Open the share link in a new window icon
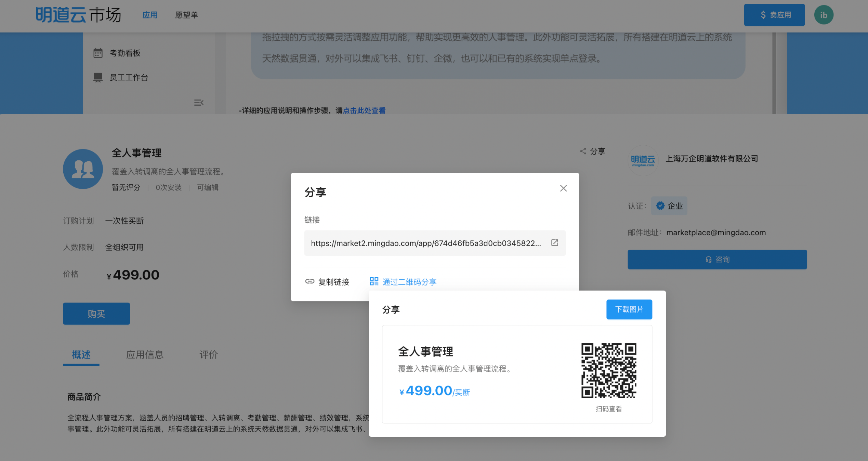 point(555,243)
